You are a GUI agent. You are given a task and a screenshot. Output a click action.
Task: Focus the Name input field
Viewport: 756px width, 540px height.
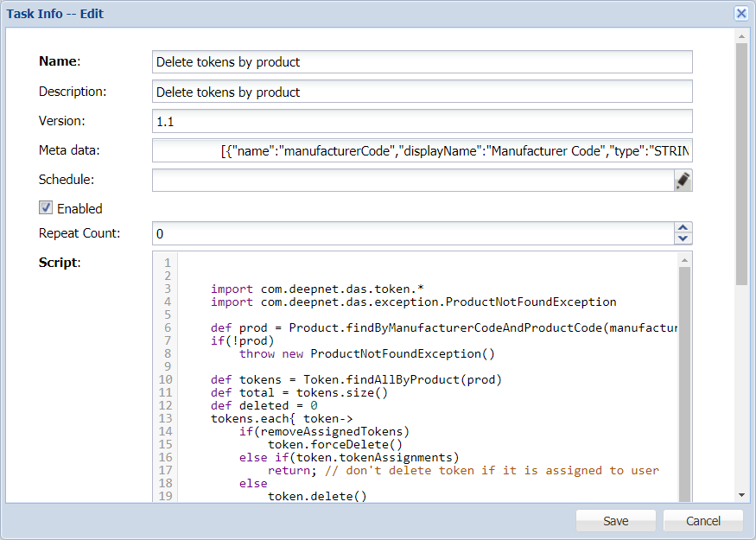(422, 62)
